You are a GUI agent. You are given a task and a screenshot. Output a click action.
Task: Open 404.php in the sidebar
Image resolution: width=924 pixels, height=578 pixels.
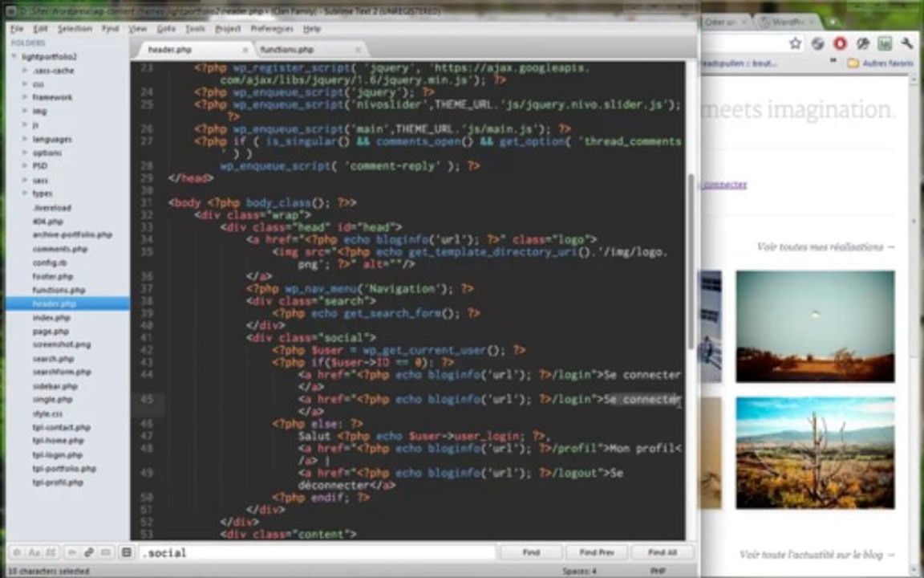47,222
